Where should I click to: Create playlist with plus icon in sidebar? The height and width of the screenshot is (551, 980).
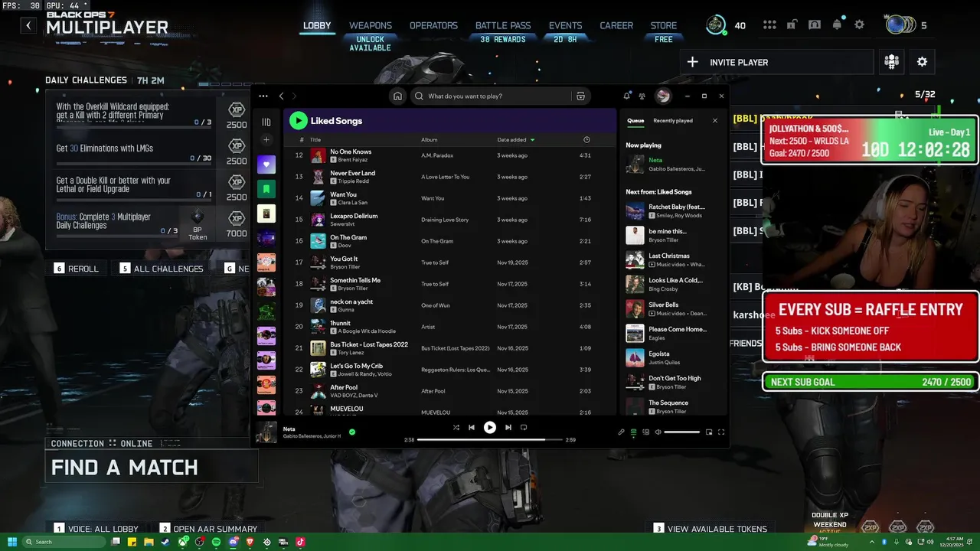coord(266,140)
